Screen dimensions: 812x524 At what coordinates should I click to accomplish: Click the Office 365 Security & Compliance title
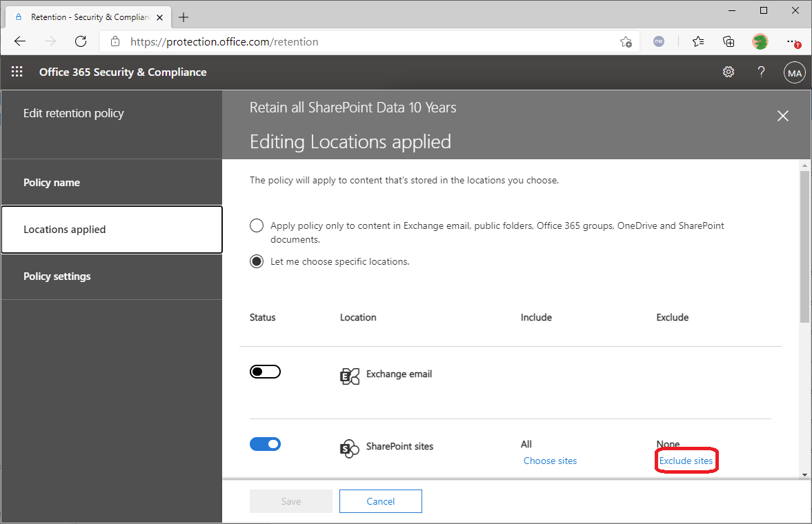(x=123, y=72)
